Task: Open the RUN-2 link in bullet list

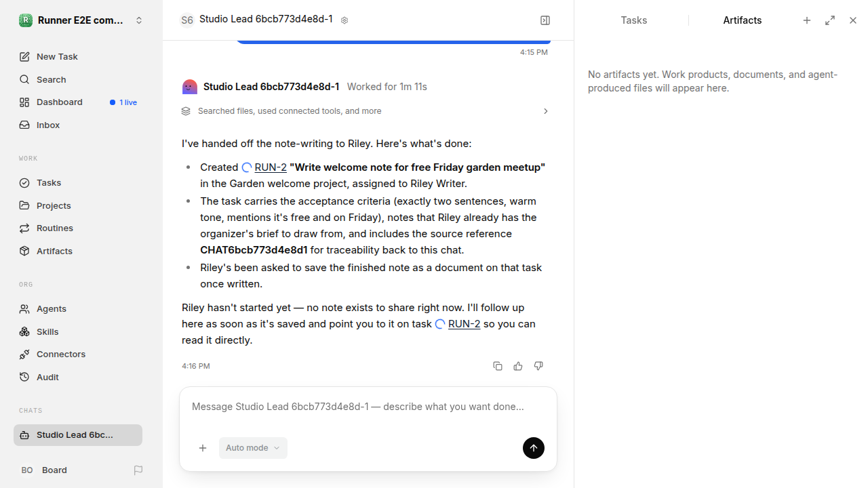Action: click(271, 167)
